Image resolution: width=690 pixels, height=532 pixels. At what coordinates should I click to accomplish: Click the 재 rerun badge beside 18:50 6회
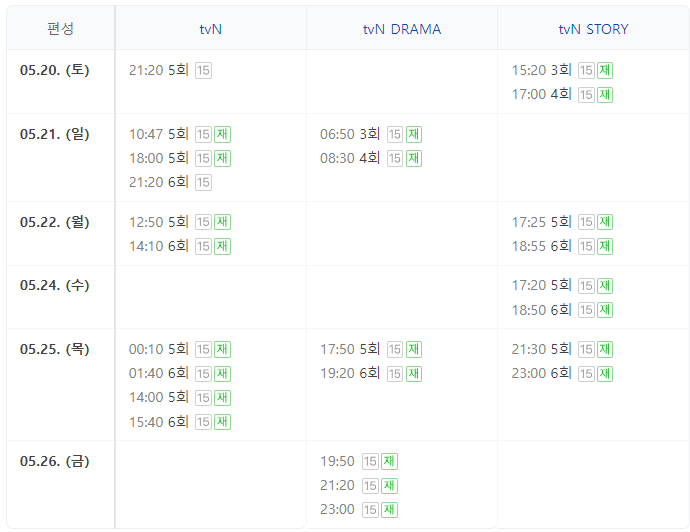coord(605,310)
